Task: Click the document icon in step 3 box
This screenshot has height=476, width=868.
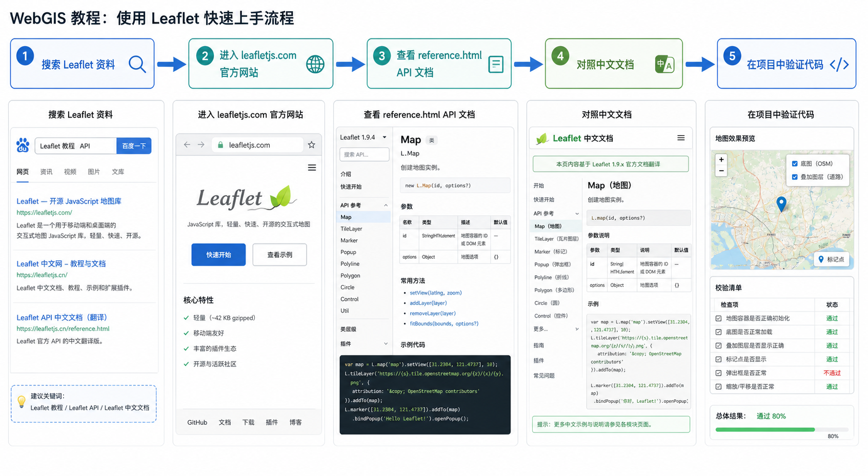Action: tap(496, 65)
